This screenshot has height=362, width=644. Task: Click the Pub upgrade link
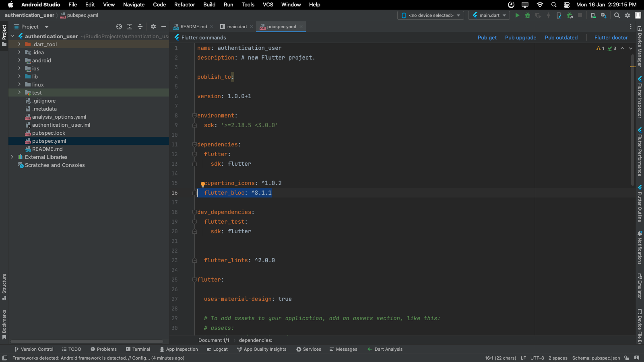coord(520,37)
